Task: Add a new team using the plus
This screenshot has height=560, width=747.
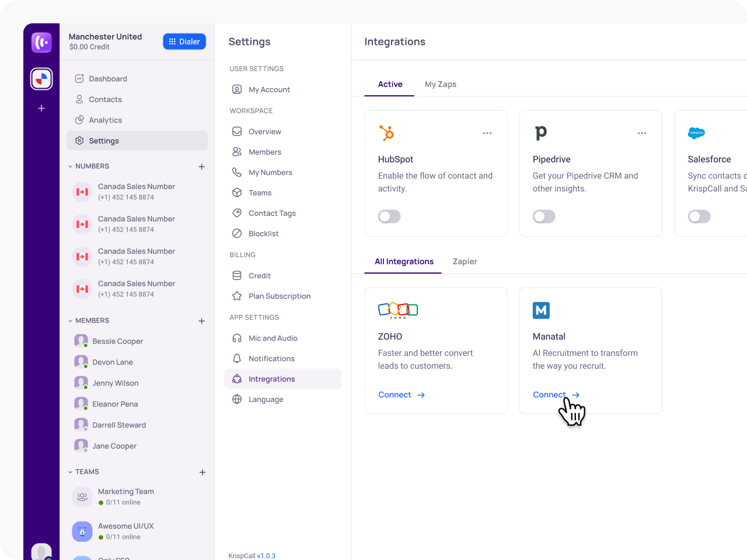Action: coord(203,473)
